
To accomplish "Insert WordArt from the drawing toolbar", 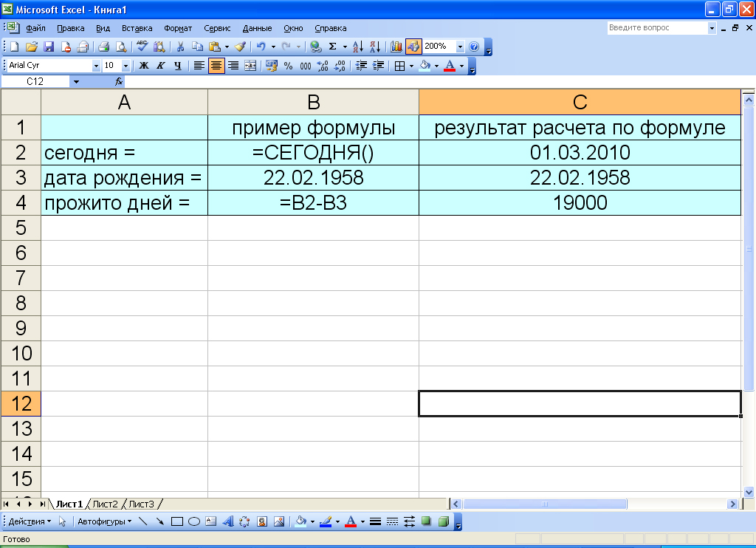I will (x=228, y=521).
